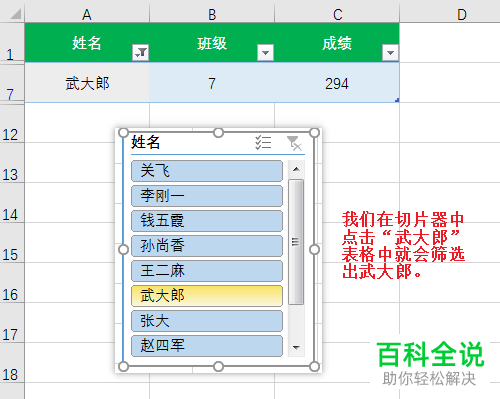This screenshot has height=399, width=500.
Task: Select 赵四军 in the slicer
Action: click(207, 346)
